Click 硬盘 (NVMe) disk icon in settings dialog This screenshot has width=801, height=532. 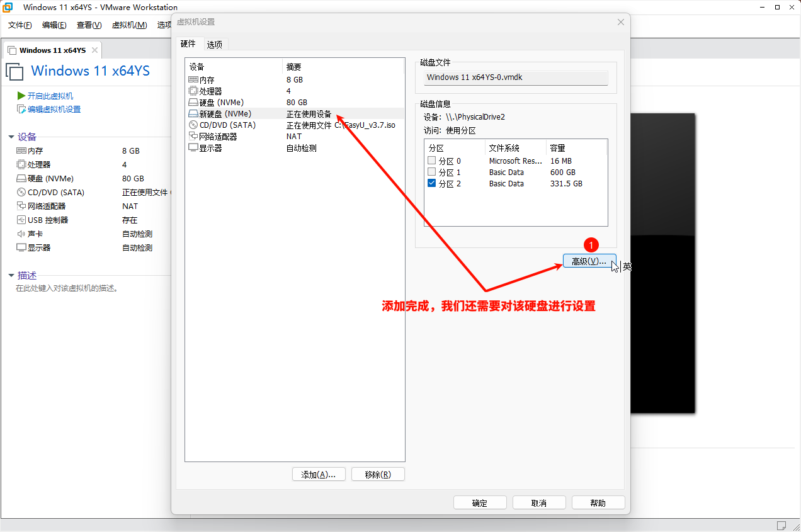click(x=193, y=103)
